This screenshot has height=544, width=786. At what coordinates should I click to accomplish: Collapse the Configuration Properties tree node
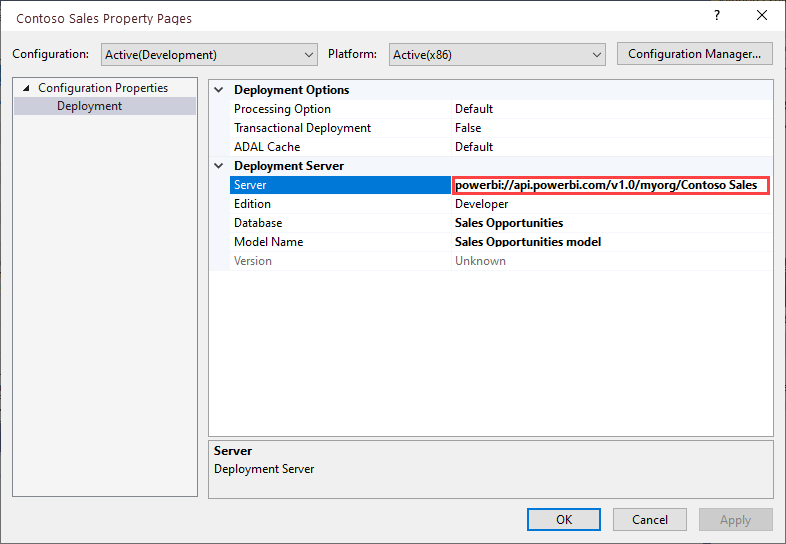click(26, 88)
